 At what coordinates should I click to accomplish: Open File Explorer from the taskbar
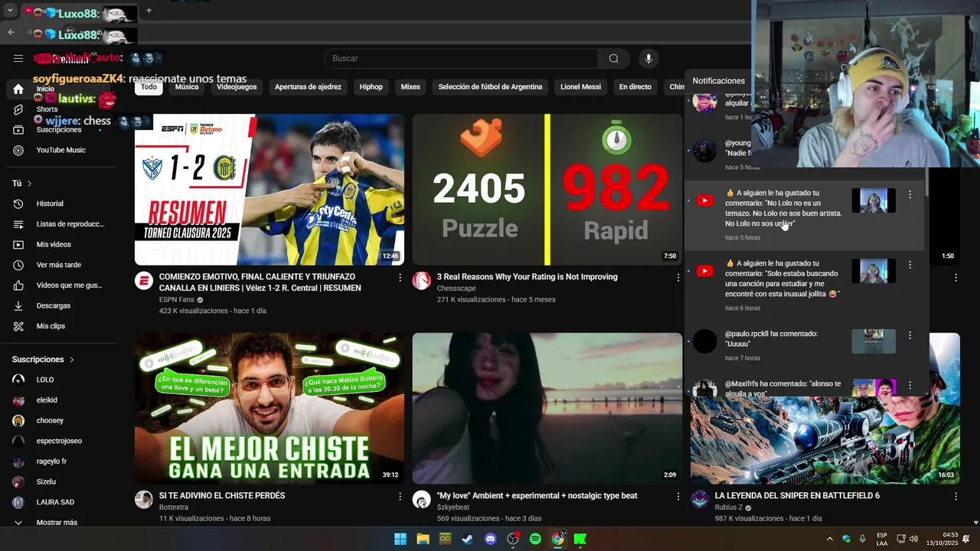pyautogui.click(x=423, y=539)
